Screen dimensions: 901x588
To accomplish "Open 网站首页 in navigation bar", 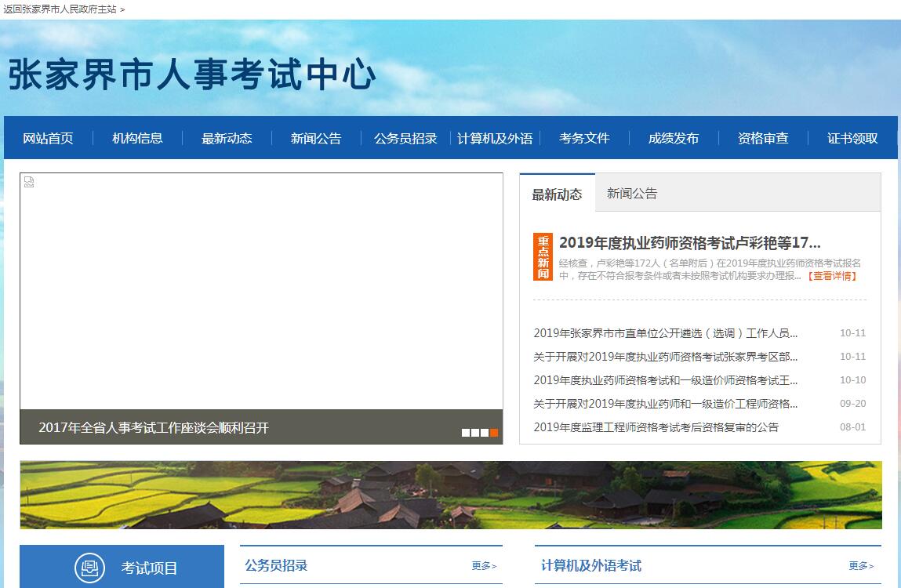I will [48, 139].
